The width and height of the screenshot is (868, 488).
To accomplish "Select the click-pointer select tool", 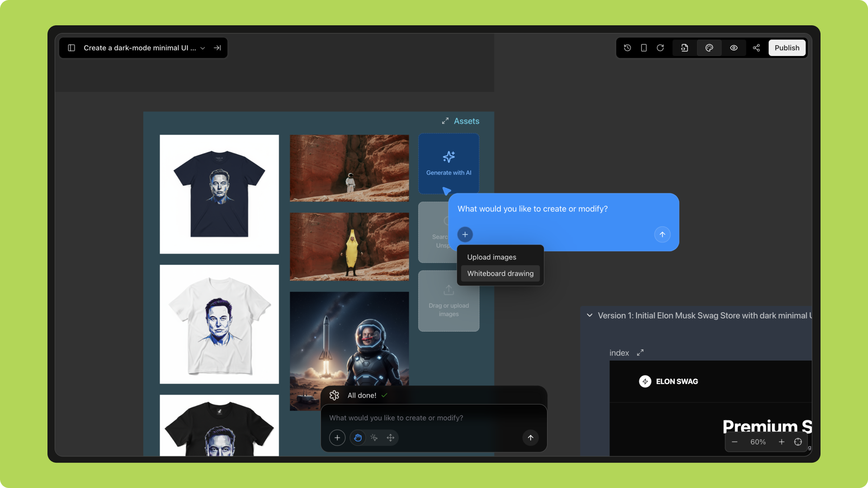I will tap(374, 437).
